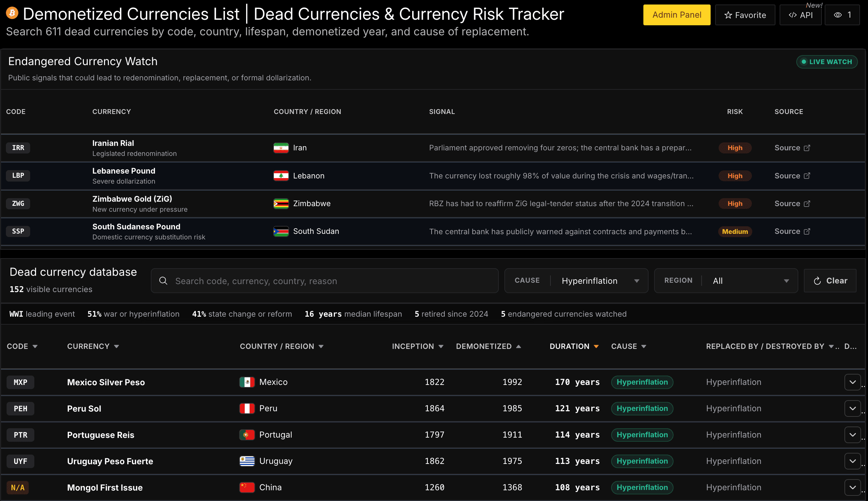Click the SSP code badge
The image size is (868, 501).
pos(18,231)
